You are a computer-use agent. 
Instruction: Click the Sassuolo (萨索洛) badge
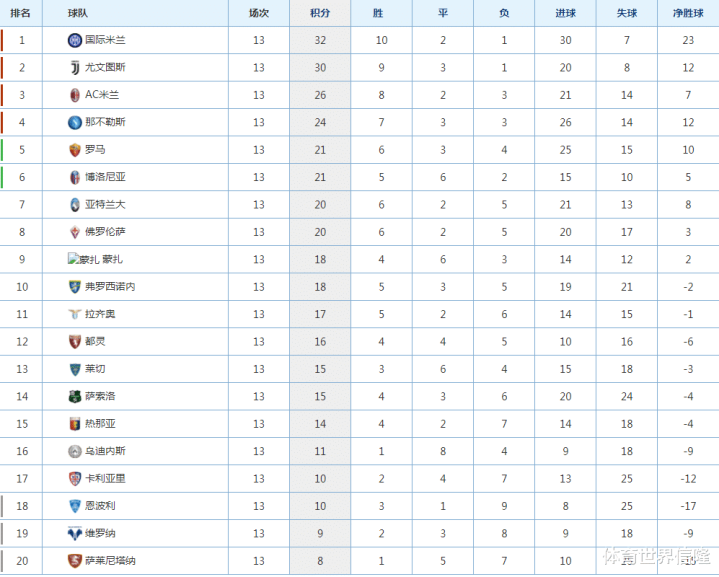tap(75, 396)
